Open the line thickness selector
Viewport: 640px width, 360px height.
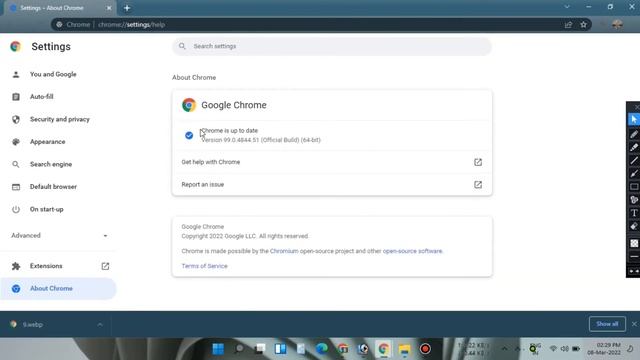(x=633, y=256)
